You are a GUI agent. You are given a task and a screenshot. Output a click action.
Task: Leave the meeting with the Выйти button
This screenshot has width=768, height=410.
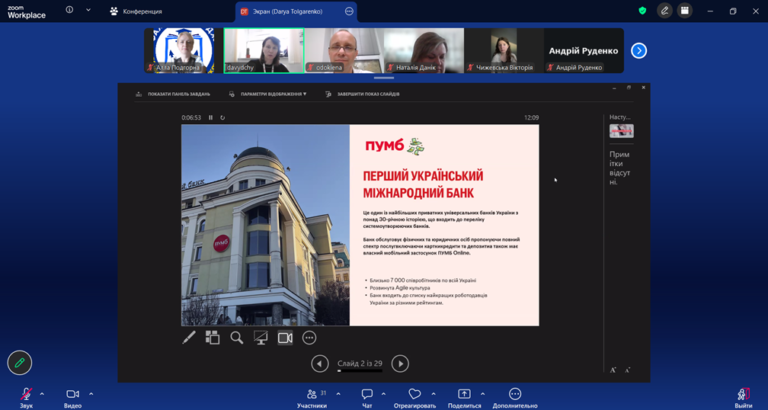(x=743, y=398)
